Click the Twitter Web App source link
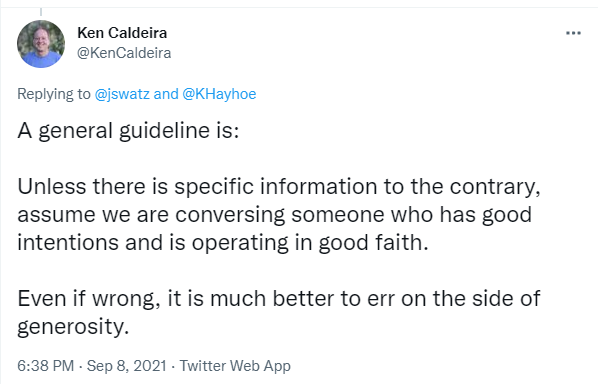The image size is (598, 384). (235, 366)
